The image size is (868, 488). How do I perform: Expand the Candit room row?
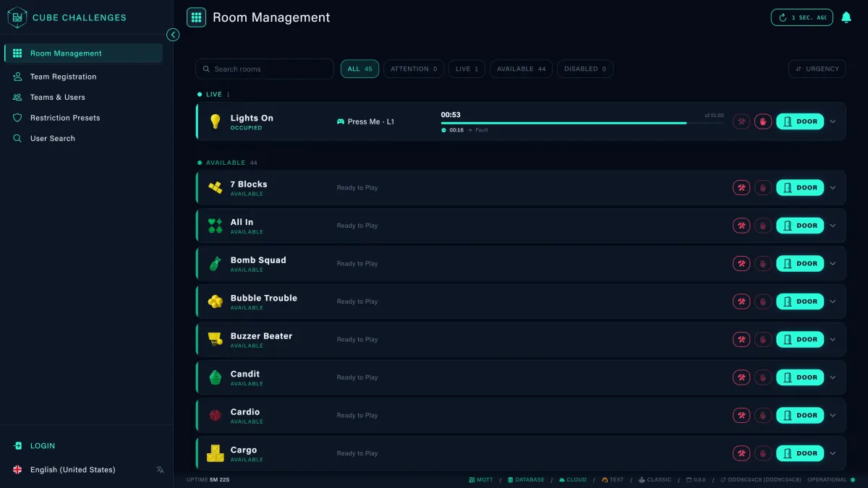[833, 377]
